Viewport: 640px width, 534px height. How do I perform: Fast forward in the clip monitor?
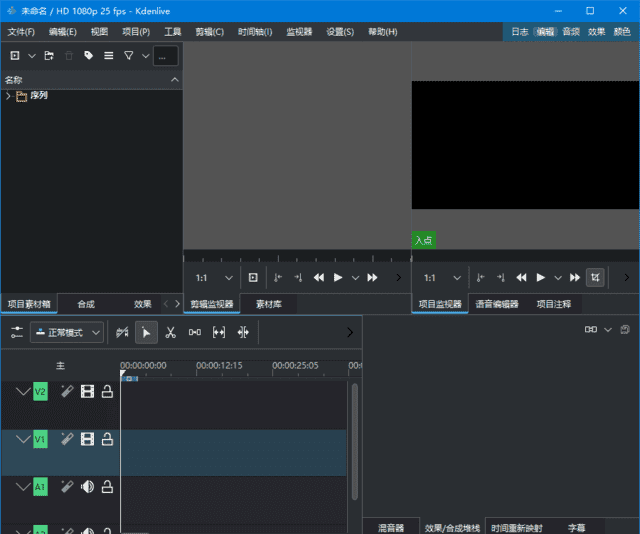pos(372,278)
